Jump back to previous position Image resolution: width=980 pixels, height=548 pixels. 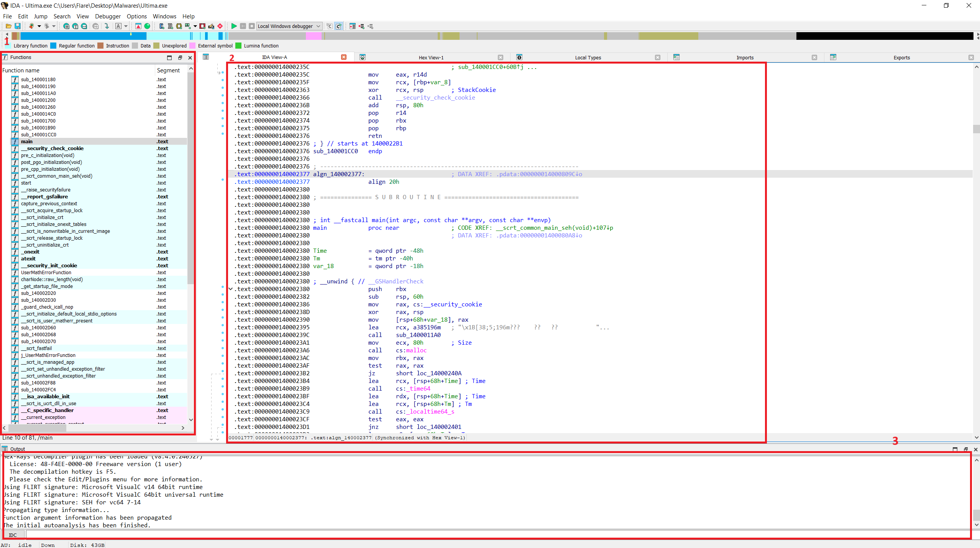point(31,26)
